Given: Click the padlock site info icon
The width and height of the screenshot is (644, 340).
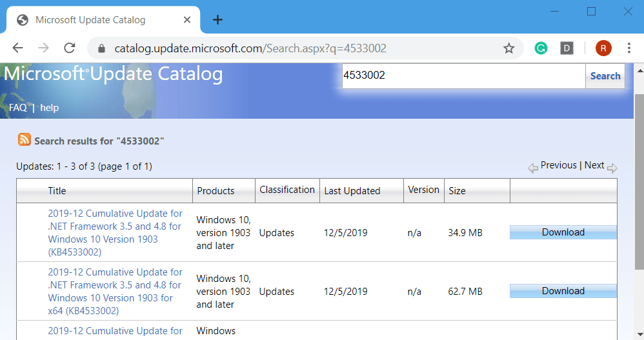Looking at the screenshot, I should (x=101, y=48).
